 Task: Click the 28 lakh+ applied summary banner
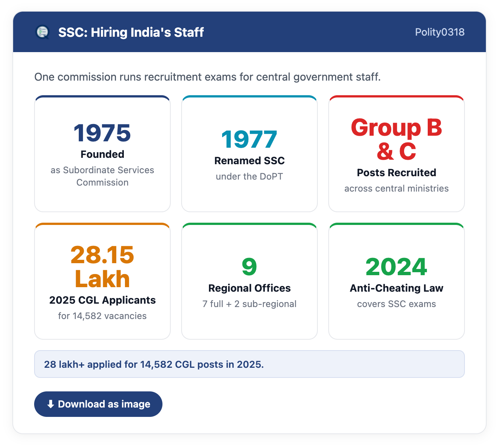(249, 364)
